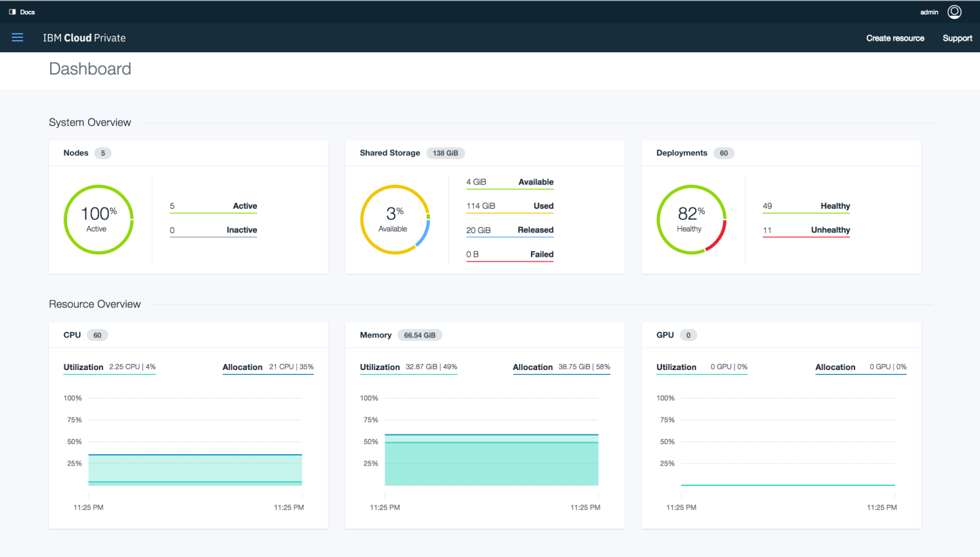Click the Nodes count badge 5

103,153
